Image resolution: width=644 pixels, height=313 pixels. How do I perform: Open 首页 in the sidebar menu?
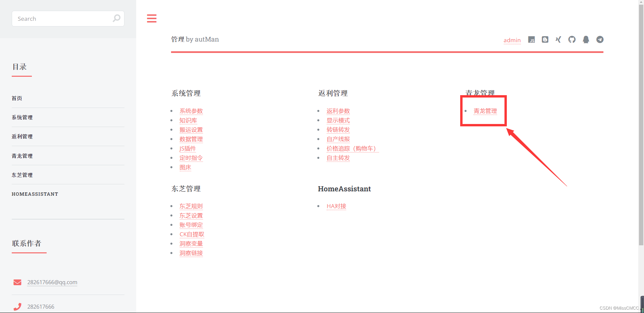[x=17, y=98]
